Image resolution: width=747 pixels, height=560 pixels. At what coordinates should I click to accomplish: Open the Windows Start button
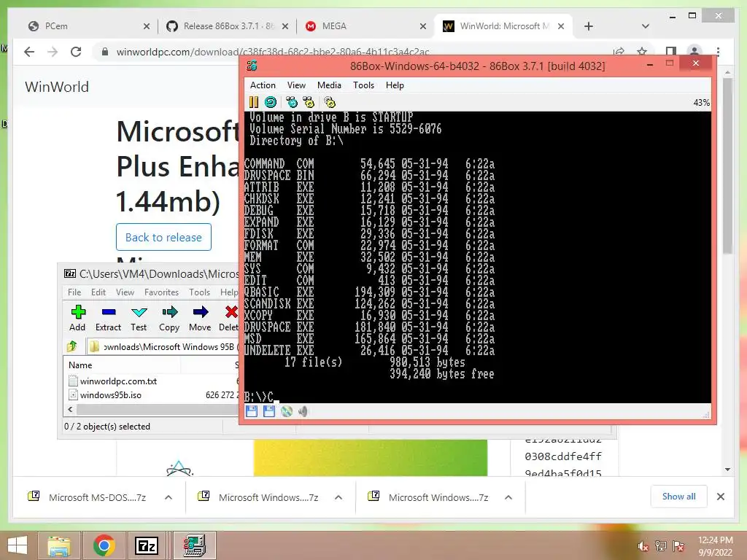click(x=18, y=545)
